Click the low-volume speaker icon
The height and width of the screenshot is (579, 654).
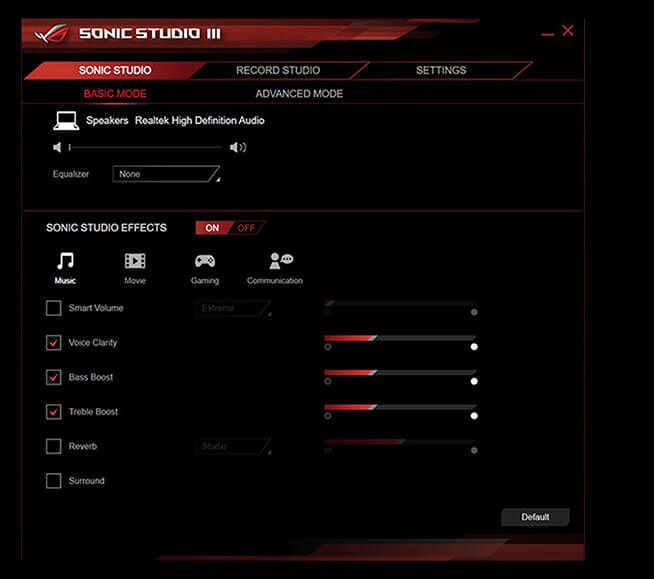coord(57,147)
